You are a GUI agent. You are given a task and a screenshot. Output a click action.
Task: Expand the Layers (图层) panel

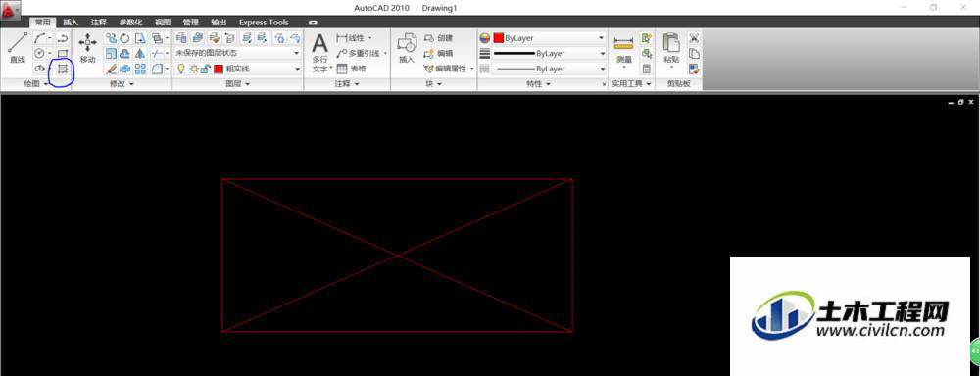(237, 83)
